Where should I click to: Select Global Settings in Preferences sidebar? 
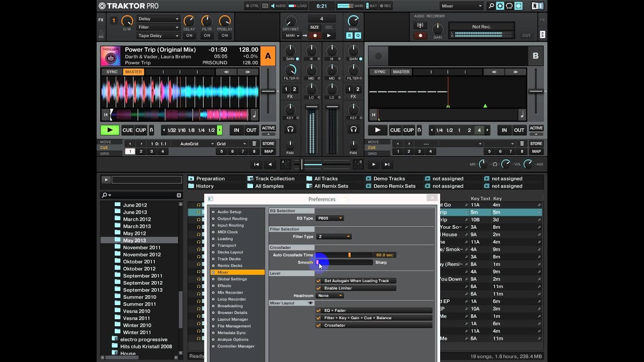232,279
